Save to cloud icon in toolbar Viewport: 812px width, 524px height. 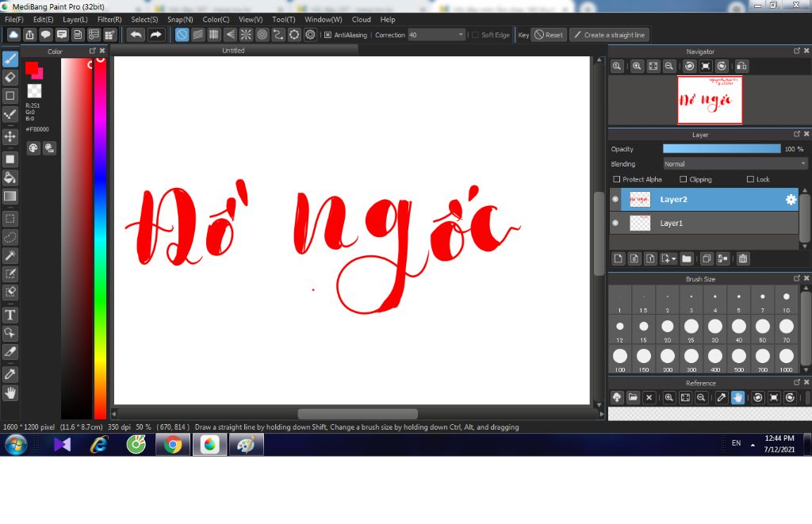[x=13, y=35]
